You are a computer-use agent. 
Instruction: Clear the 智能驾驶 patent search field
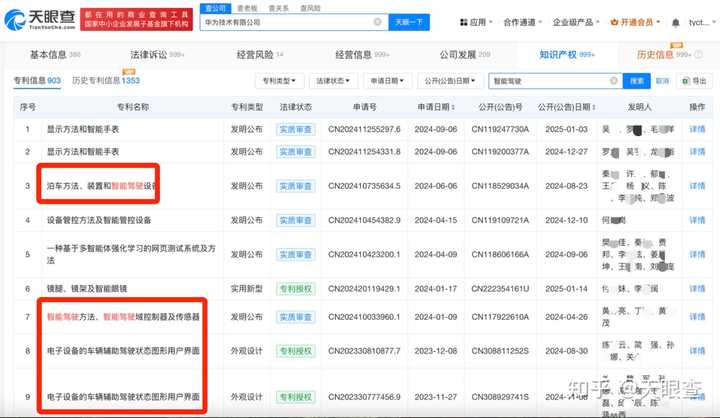613,81
